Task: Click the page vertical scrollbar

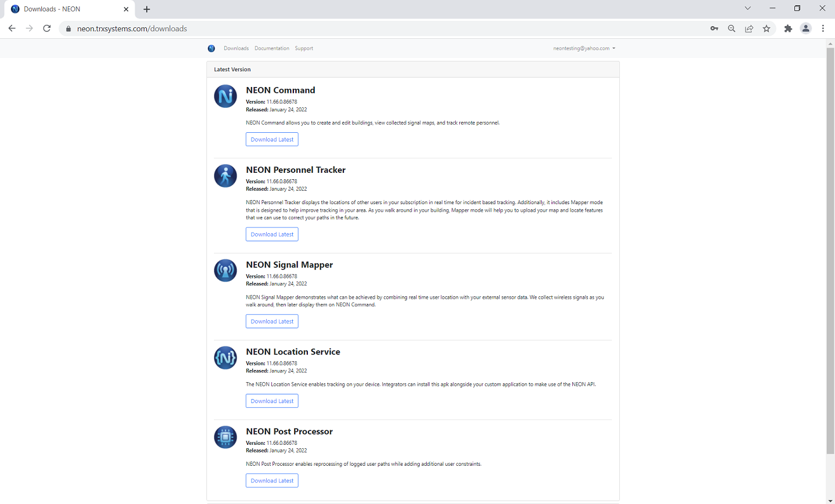Action: pyautogui.click(x=830, y=251)
